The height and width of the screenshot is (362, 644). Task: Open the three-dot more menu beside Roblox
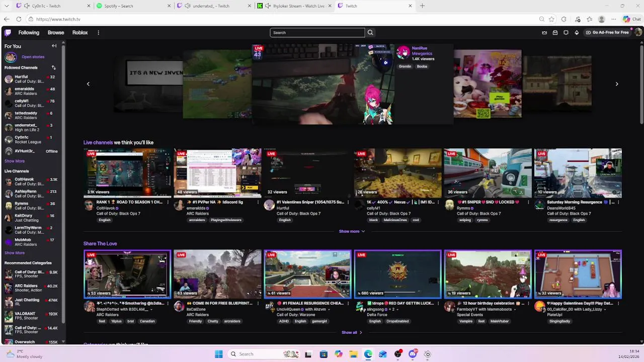click(98, 33)
